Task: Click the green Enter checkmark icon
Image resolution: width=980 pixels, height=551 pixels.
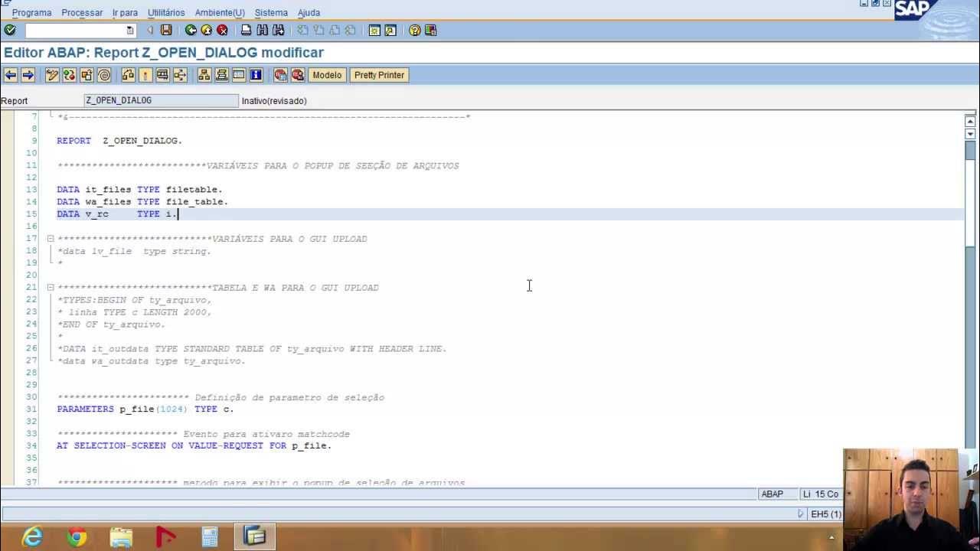Action: [x=10, y=30]
